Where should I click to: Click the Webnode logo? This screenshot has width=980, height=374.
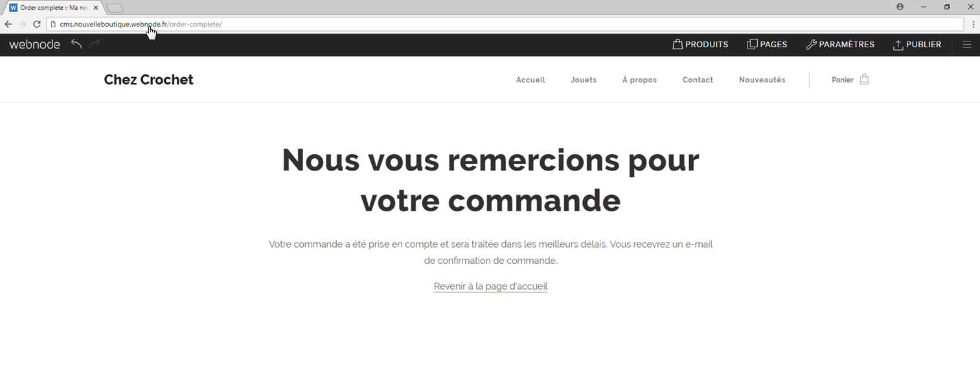tap(34, 44)
